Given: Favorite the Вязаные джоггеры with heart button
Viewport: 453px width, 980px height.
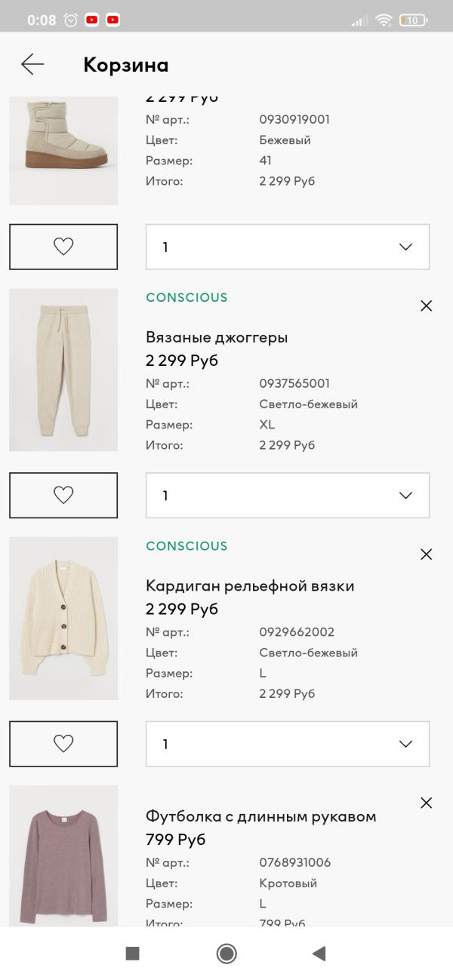Looking at the screenshot, I should pyautogui.click(x=63, y=495).
